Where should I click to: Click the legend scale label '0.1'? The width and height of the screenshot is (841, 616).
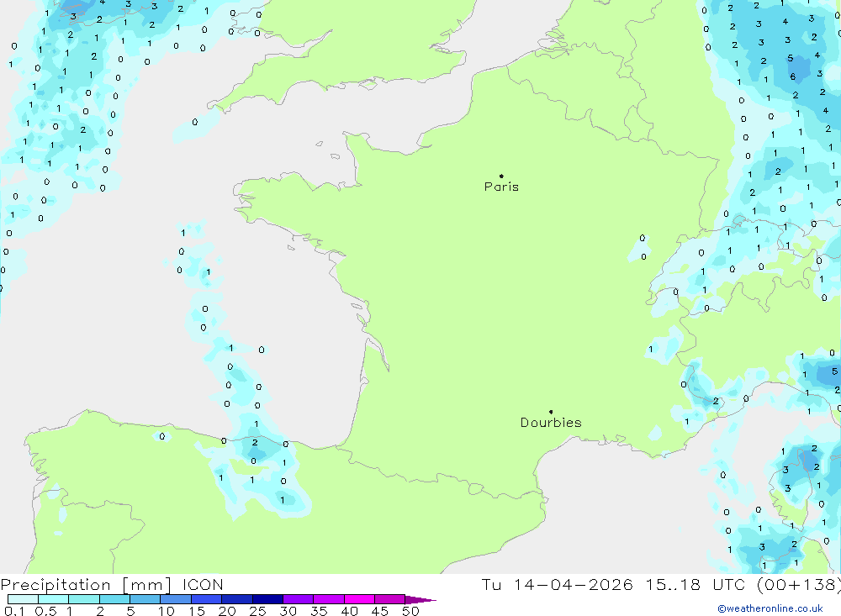[x=14, y=611]
